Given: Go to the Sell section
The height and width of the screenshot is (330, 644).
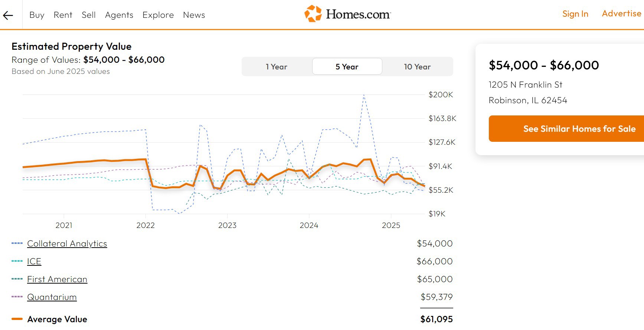Looking at the screenshot, I should pos(88,15).
